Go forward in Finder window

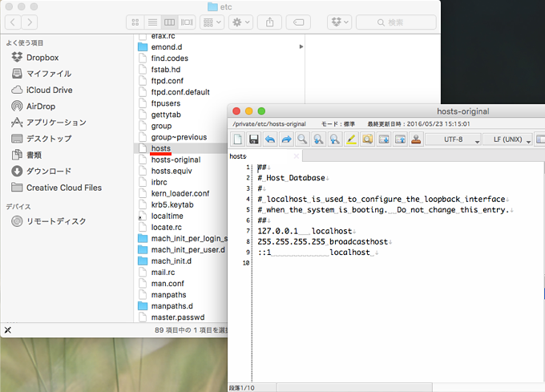click(x=30, y=22)
